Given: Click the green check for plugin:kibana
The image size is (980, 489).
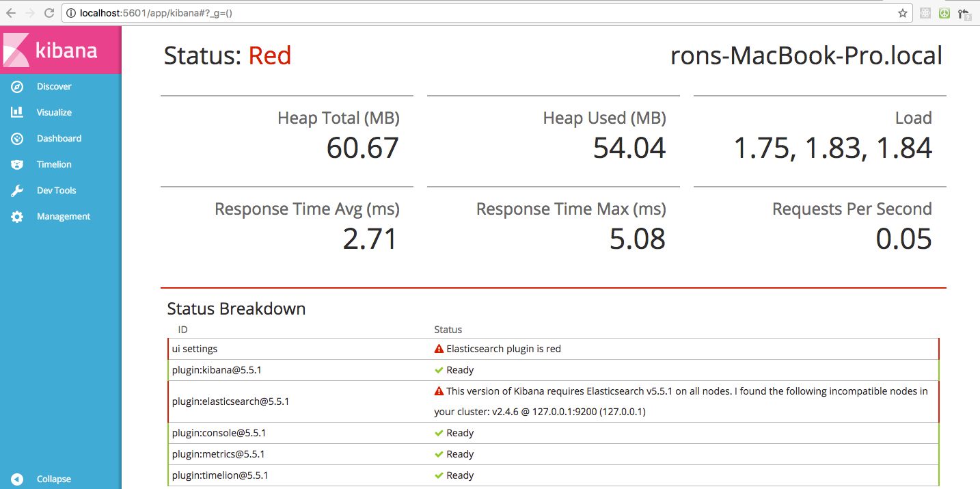Looking at the screenshot, I should (x=439, y=370).
